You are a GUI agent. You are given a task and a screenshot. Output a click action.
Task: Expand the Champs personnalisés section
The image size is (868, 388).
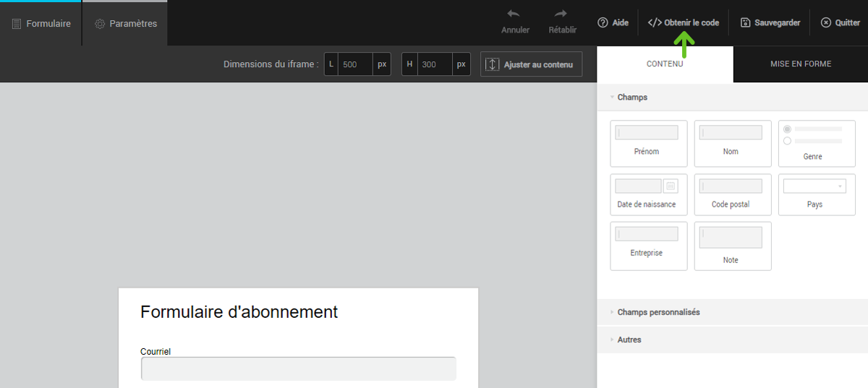(x=658, y=312)
